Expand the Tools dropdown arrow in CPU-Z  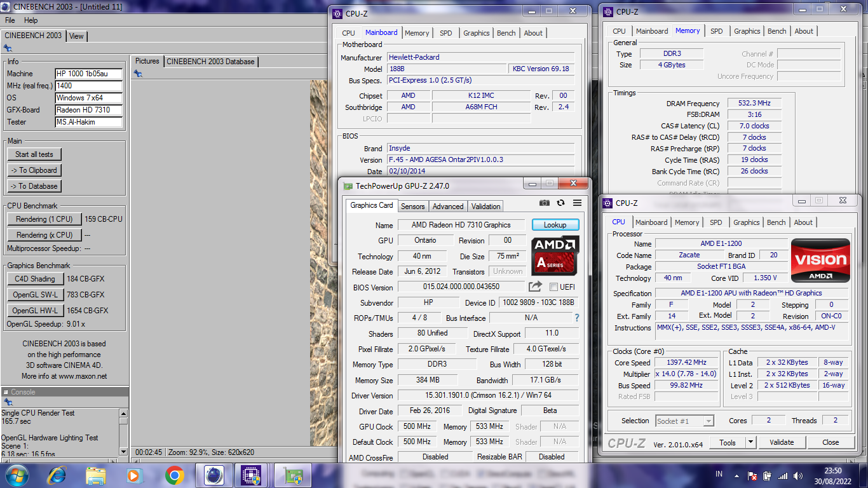click(x=750, y=442)
